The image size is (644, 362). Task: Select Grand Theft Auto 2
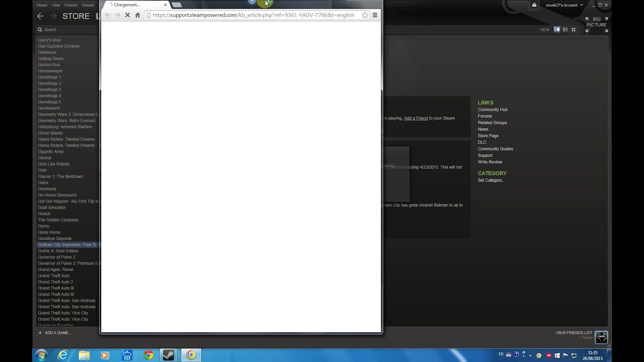coord(55,282)
